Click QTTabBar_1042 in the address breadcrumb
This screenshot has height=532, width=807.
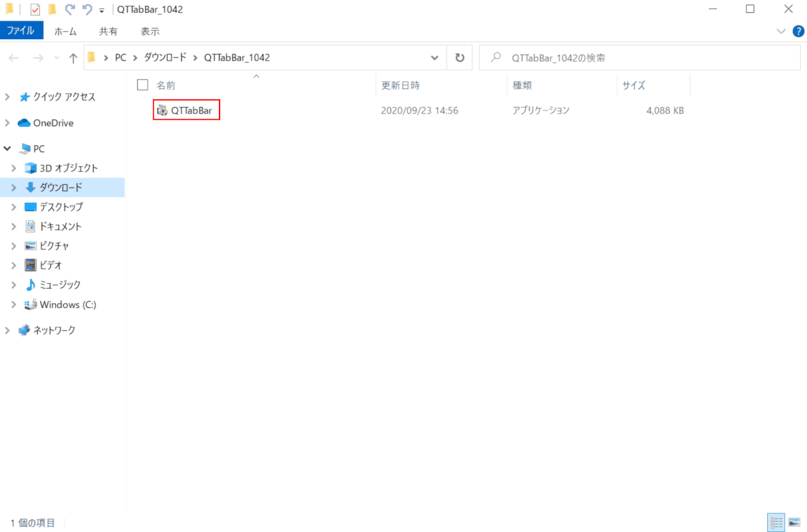tap(237, 58)
